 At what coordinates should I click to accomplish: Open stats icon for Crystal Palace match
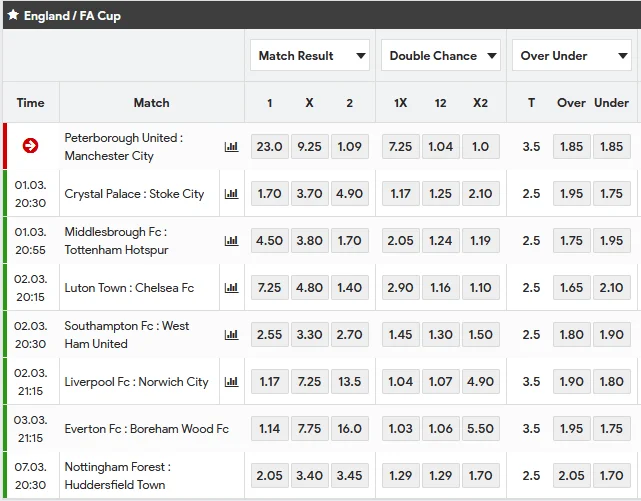click(232, 194)
